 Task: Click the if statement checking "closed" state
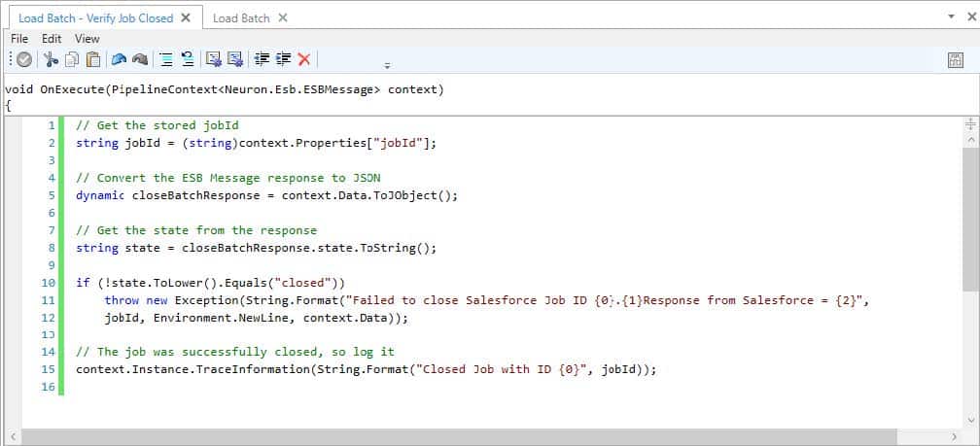pyautogui.click(x=210, y=283)
